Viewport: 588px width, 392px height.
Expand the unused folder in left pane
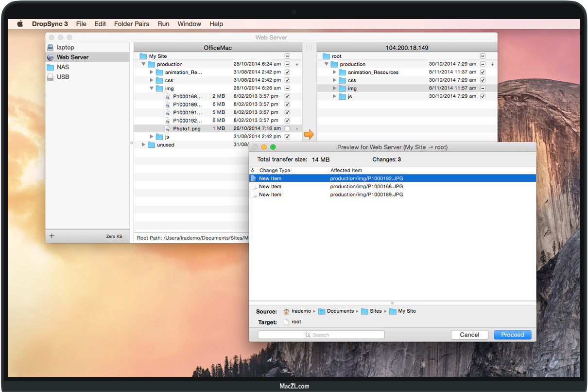pyautogui.click(x=143, y=145)
